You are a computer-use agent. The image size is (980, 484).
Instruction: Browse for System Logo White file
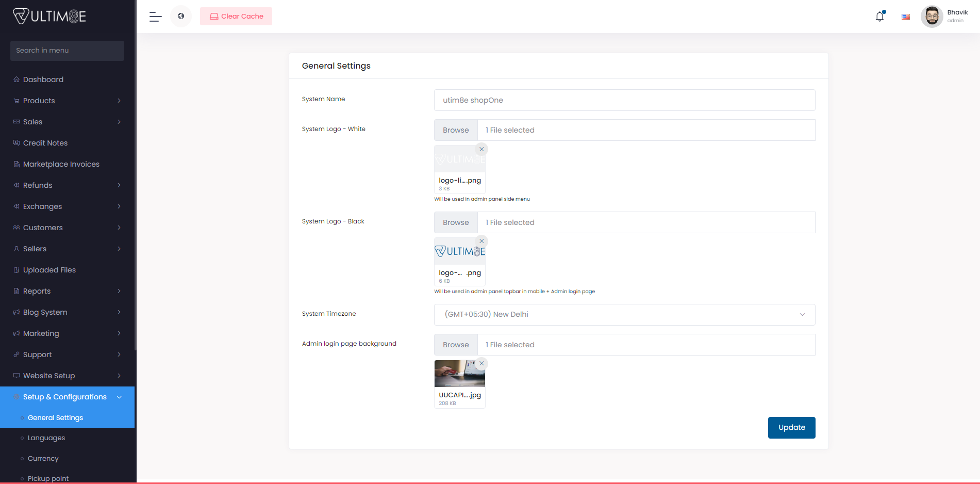coord(456,130)
